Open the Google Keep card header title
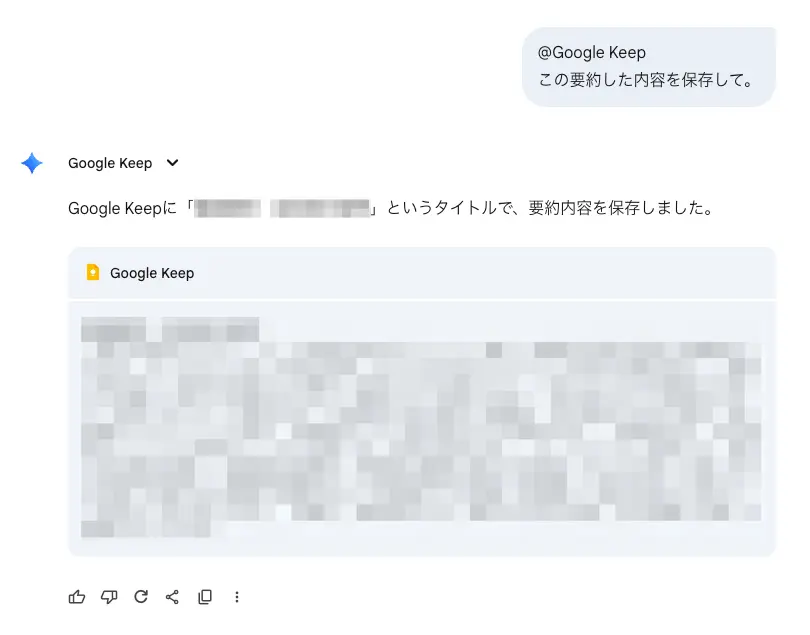The height and width of the screenshot is (635, 810). click(152, 273)
